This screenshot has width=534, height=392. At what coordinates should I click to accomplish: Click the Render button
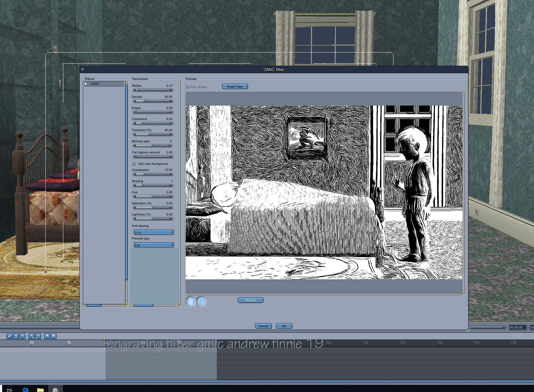click(250, 300)
